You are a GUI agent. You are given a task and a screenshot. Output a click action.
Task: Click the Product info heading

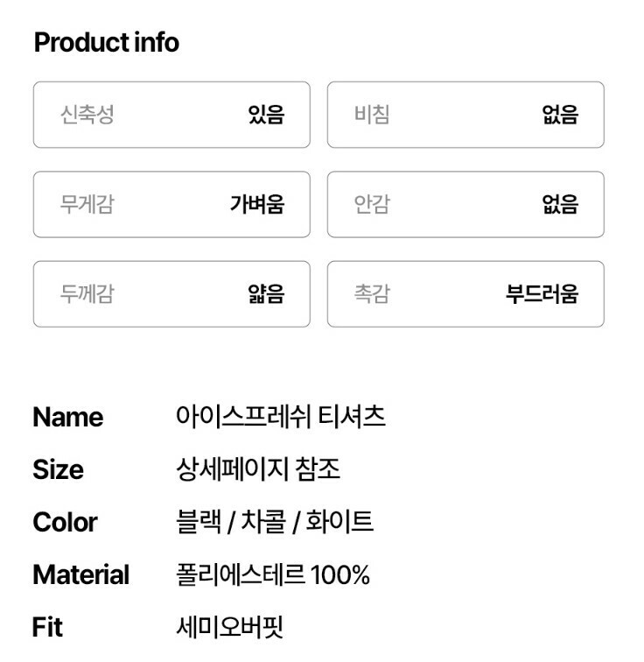pos(106,42)
